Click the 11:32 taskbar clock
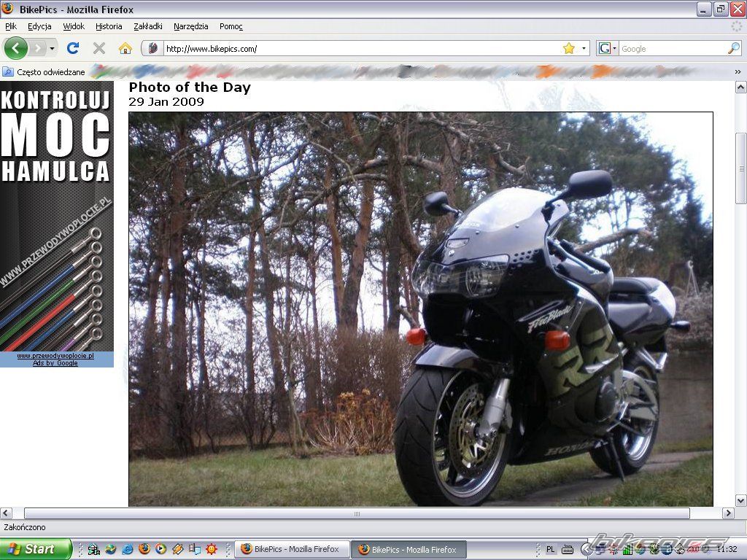The height and width of the screenshot is (560, 747). tap(727, 550)
